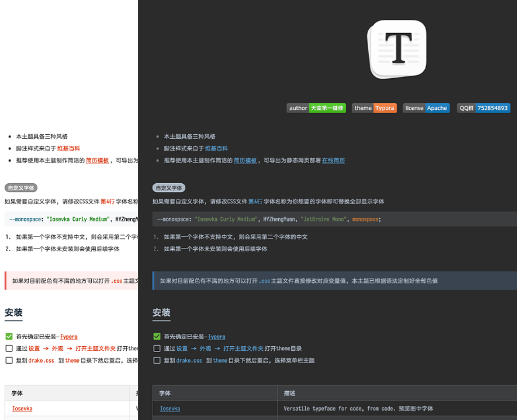Open the 维基百科 footnote link
517x420 pixels.
pyautogui.click(x=217, y=148)
